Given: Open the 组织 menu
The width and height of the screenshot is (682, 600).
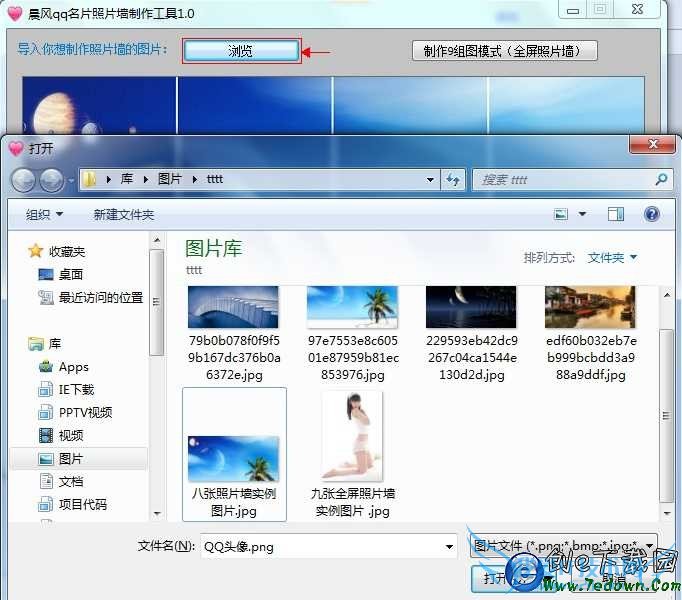Looking at the screenshot, I should [x=44, y=215].
